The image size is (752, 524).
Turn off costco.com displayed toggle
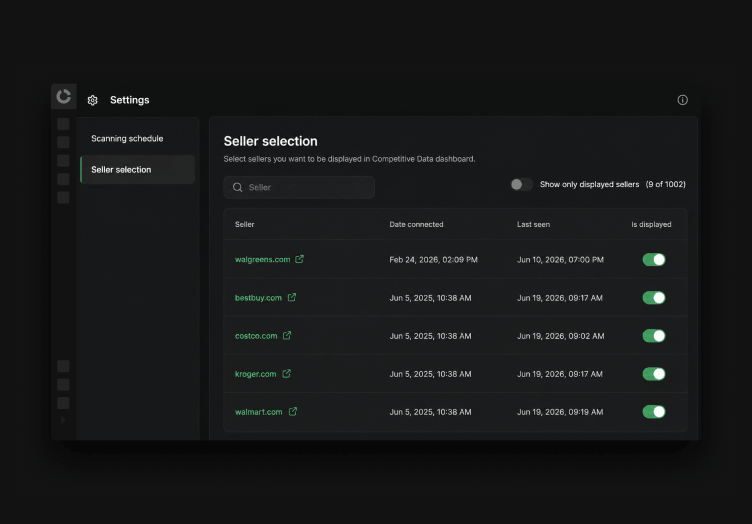coord(654,336)
